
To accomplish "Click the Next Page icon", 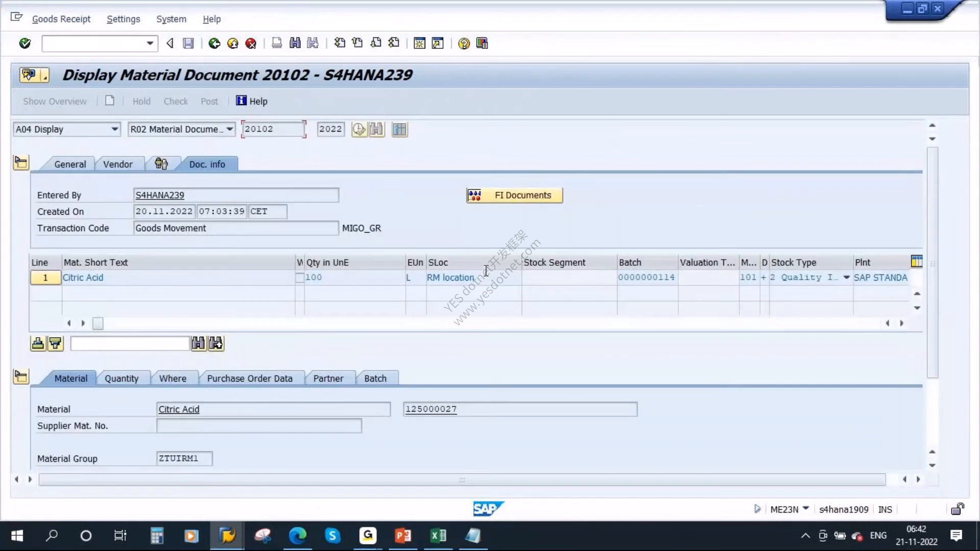I will tap(376, 43).
